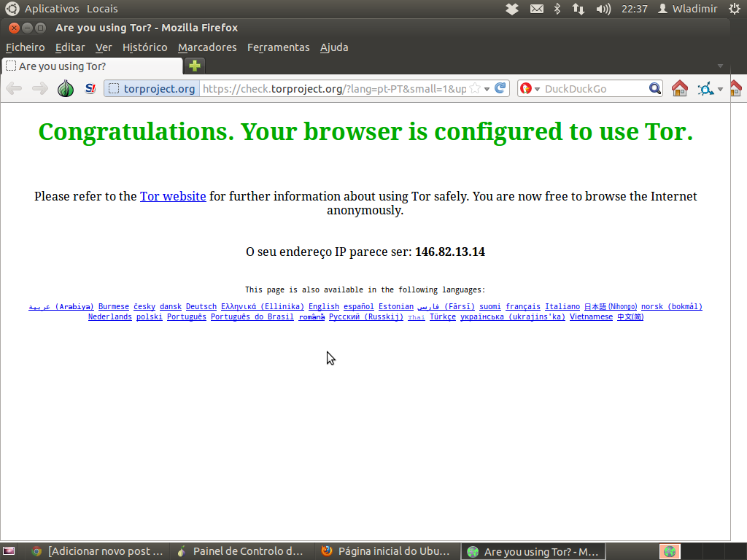Open the Bluetooth indicator
The height and width of the screenshot is (560, 747).
[x=557, y=9]
